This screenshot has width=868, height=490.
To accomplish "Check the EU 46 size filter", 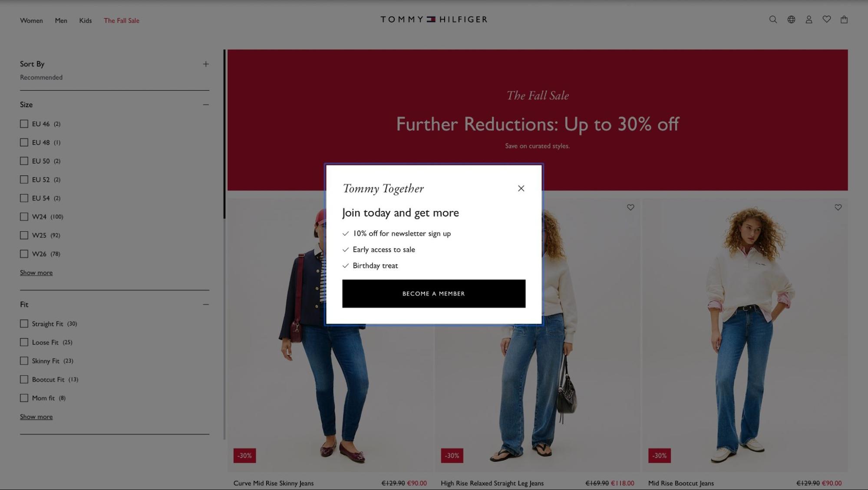I will tap(24, 124).
